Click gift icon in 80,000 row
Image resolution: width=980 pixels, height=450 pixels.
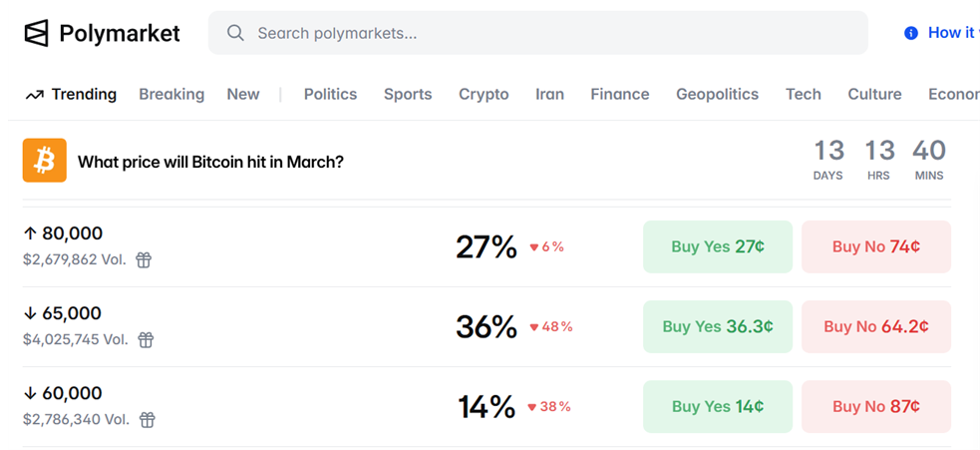[144, 260]
